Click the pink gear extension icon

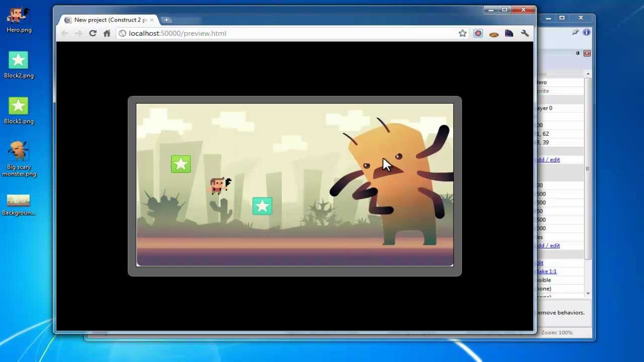point(478,33)
